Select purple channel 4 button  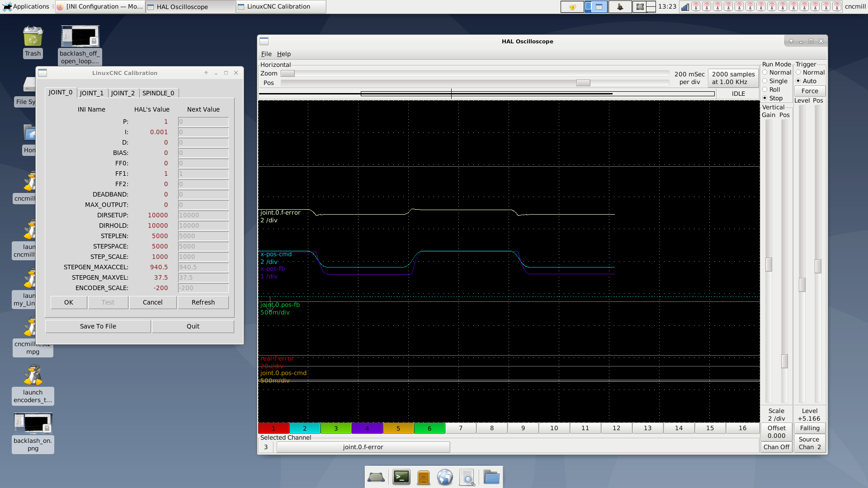pos(367,428)
